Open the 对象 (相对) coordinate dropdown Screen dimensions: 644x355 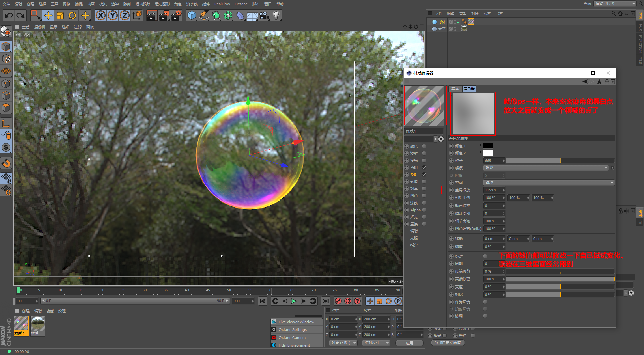(343, 343)
